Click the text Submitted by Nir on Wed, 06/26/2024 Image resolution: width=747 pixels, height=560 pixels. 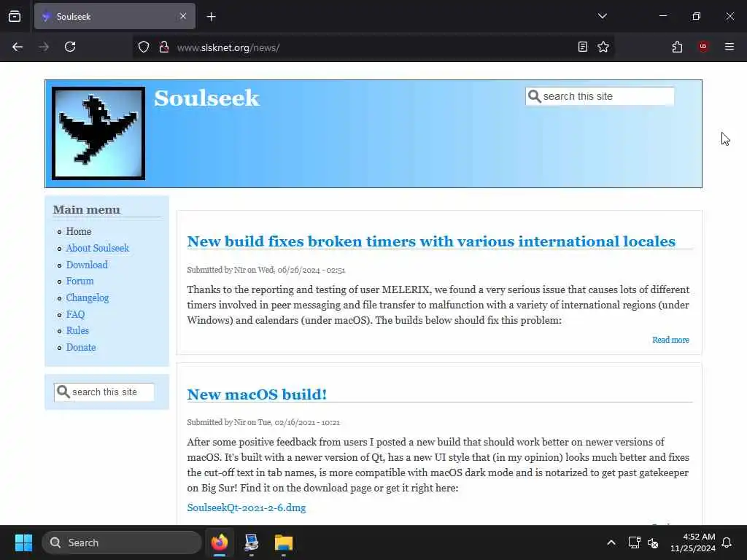pyautogui.click(x=266, y=270)
